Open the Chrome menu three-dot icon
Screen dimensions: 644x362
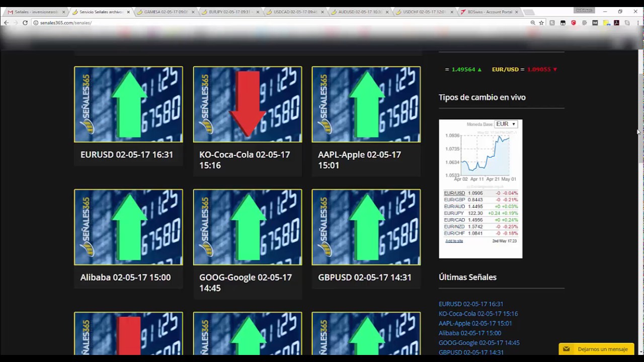pos(637,23)
